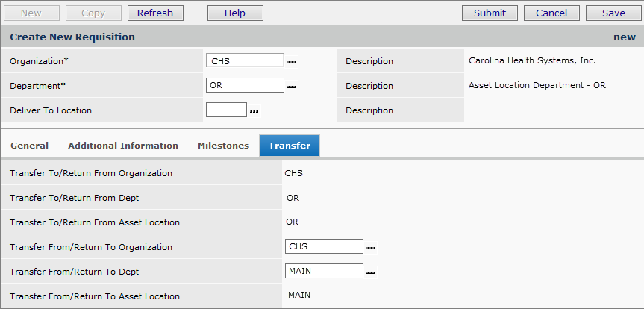The image size is (644, 309).
Task: Click the Deliver To Location input box
Action: pos(226,110)
